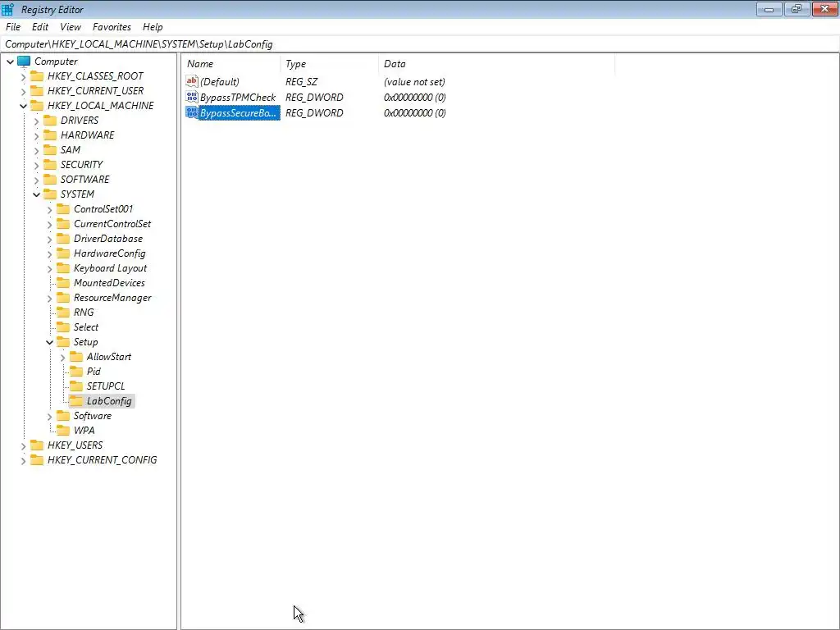Expand the AllowStart key
The width and height of the screenshot is (840, 630).
pyautogui.click(x=62, y=358)
